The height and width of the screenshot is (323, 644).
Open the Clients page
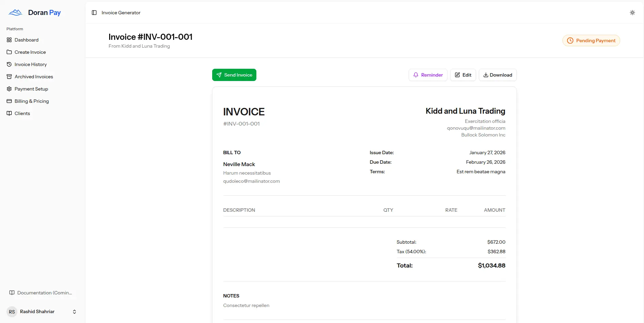coord(43,113)
